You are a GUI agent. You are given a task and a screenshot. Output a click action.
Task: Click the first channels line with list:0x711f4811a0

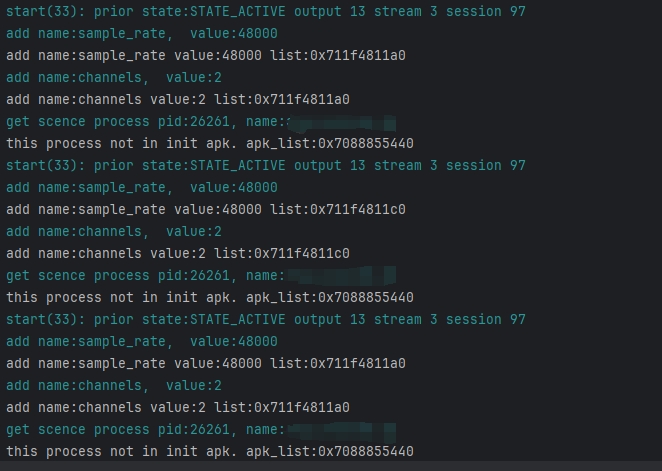pos(177,99)
